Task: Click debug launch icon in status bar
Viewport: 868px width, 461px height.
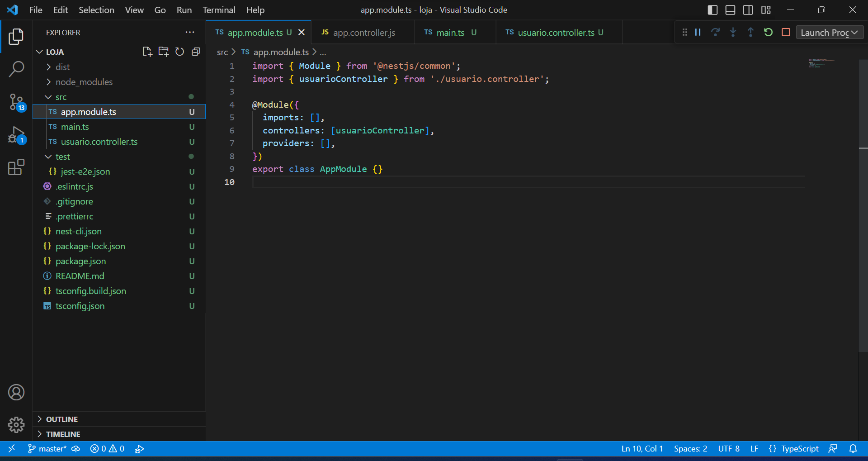Action: pyautogui.click(x=139, y=449)
